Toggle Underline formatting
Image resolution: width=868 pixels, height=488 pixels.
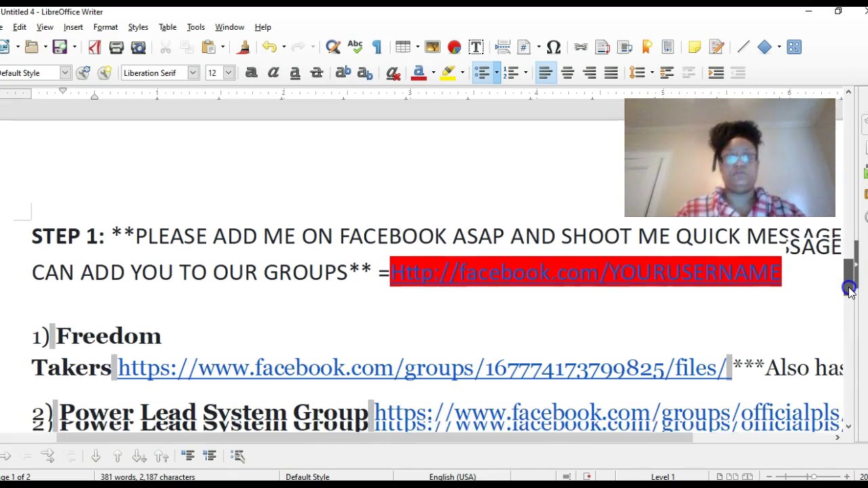(294, 73)
